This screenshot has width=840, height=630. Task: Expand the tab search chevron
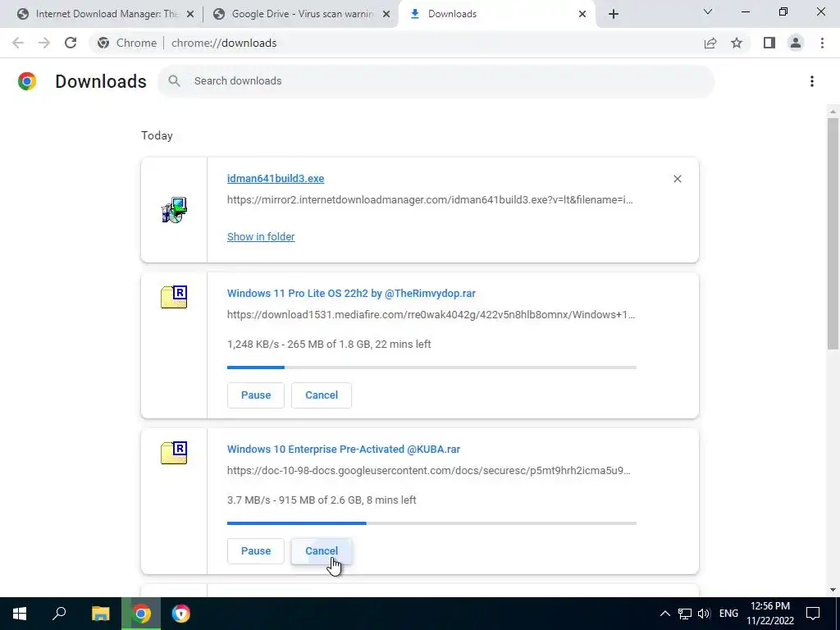pyautogui.click(x=708, y=11)
